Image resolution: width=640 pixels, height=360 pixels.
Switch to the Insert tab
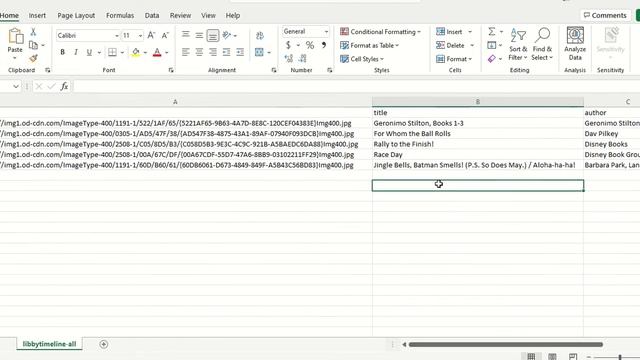coord(37,16)
